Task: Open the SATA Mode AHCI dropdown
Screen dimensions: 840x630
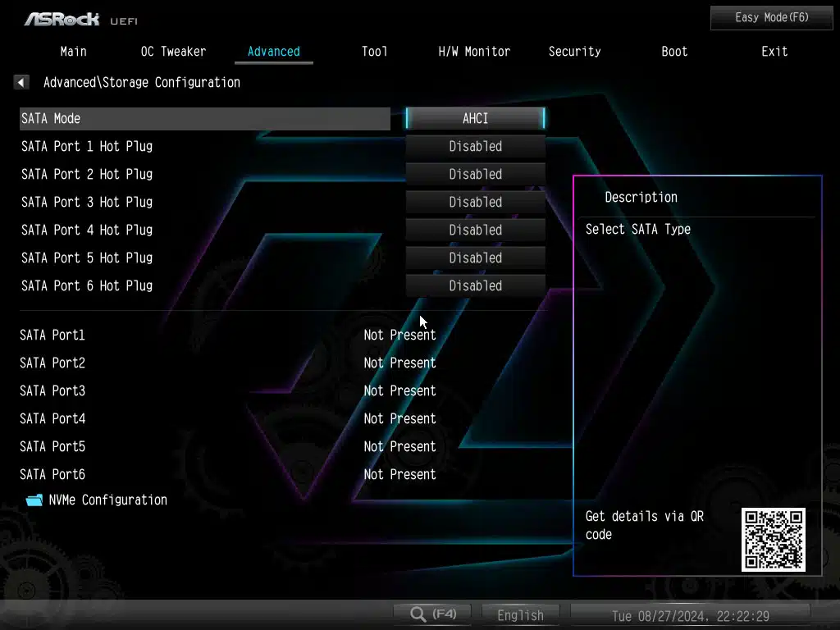Action: click(475, 118)
